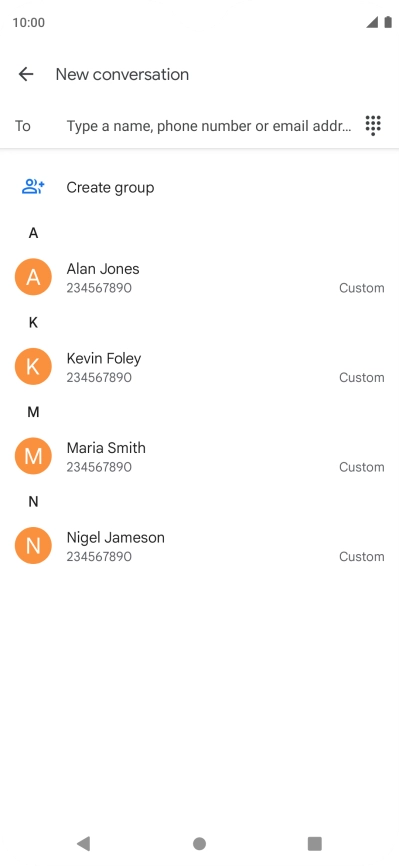
Task: Open recent apps square button
Action: click(x=315, y=843)
